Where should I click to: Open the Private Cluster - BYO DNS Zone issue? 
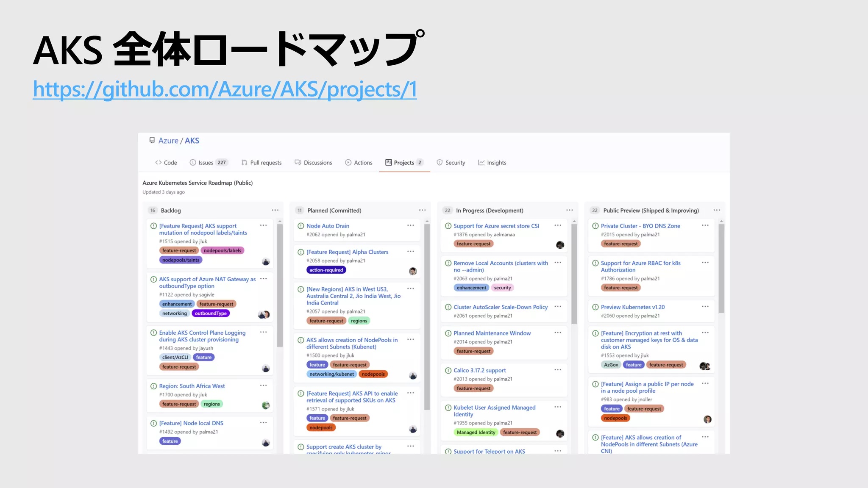[640, 226]
